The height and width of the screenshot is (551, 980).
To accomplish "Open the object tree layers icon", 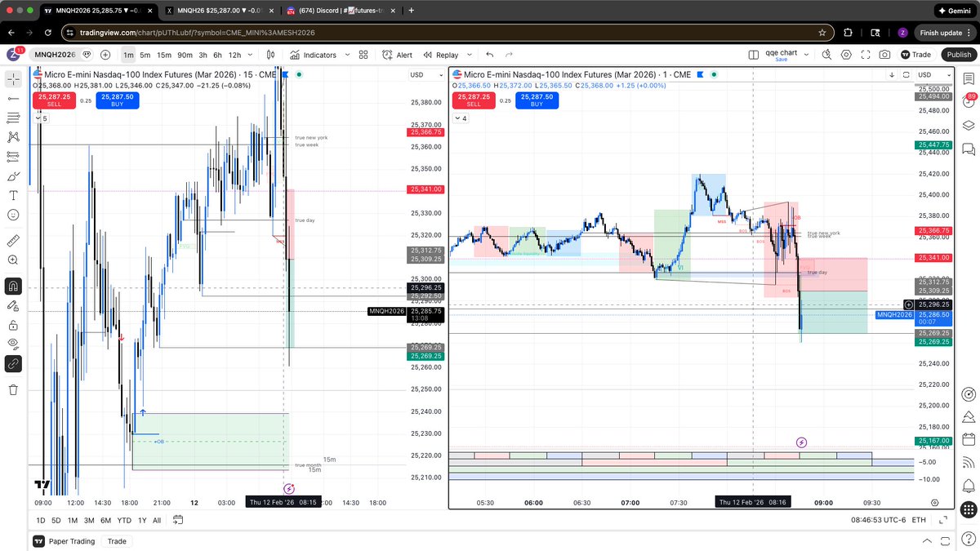I will pyautogui.click(x=968, y=126).
